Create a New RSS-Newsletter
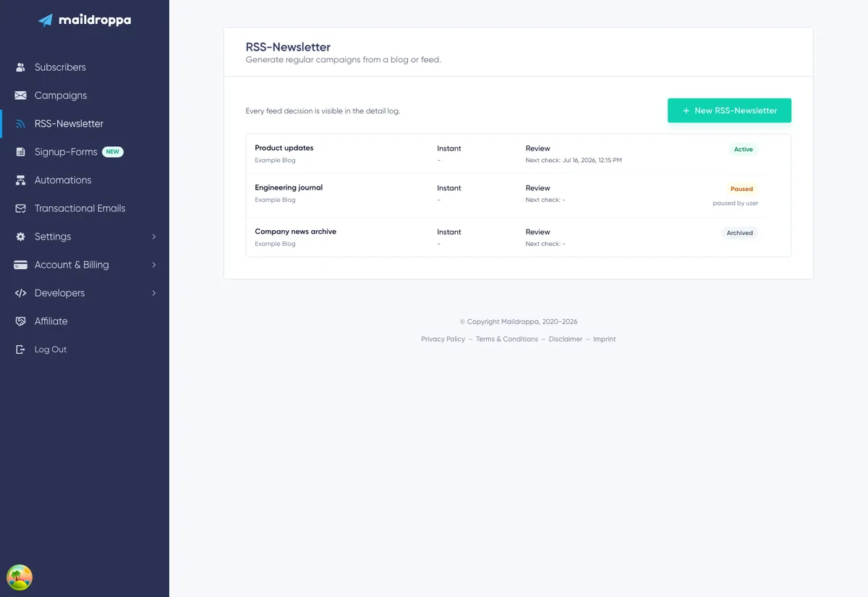Image resolution: width=868 pixels, height=597 pixels. (x=729, y=111)
